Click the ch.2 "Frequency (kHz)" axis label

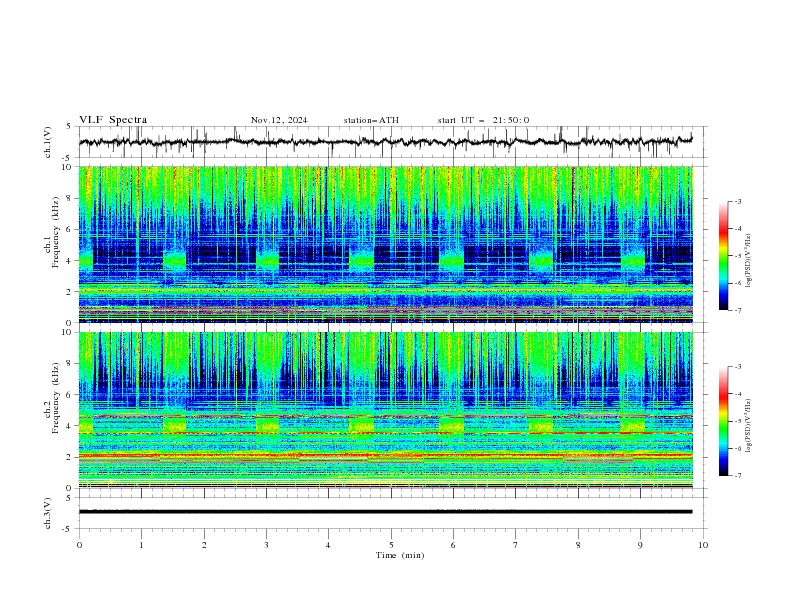(55, 398)
